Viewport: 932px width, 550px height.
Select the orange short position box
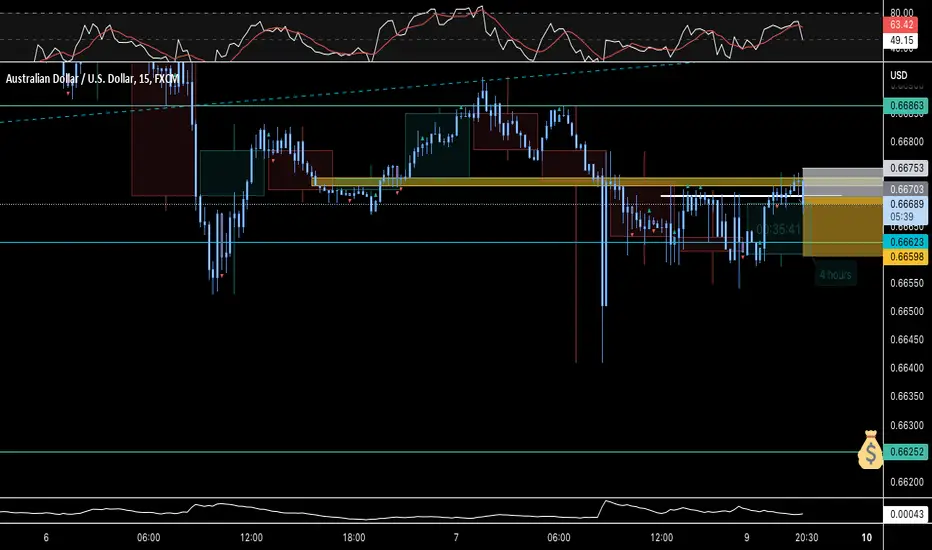tap(842, 228)
